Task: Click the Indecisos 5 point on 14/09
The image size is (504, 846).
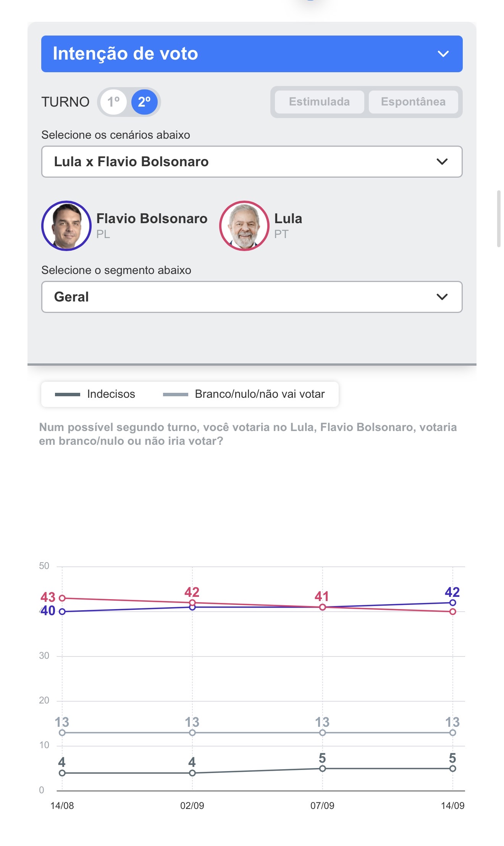Action: point(452,768)
